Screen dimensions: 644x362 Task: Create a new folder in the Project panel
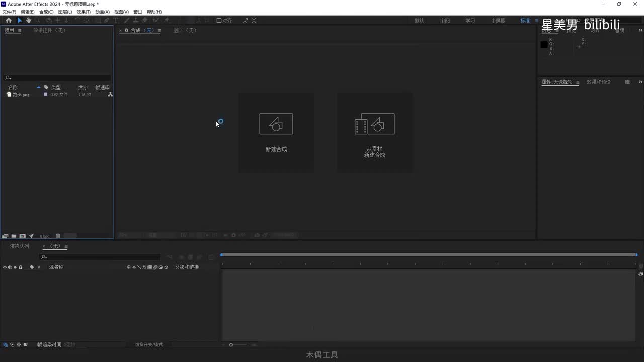coord(14,236)
